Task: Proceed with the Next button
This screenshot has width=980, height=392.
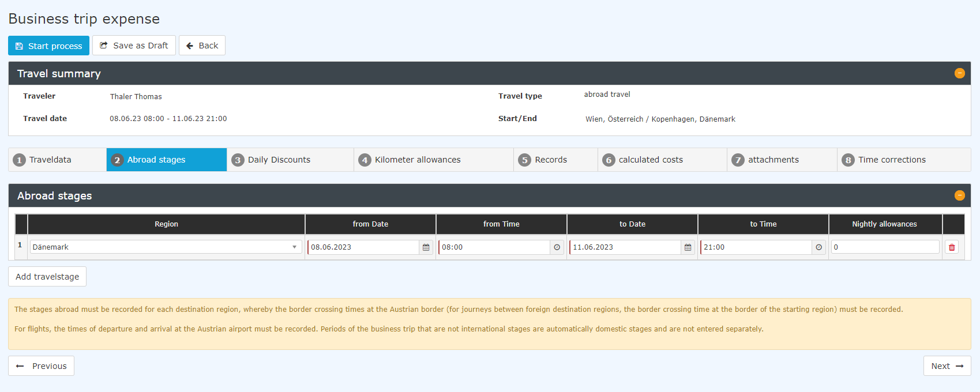Action: tap(947, 366)
